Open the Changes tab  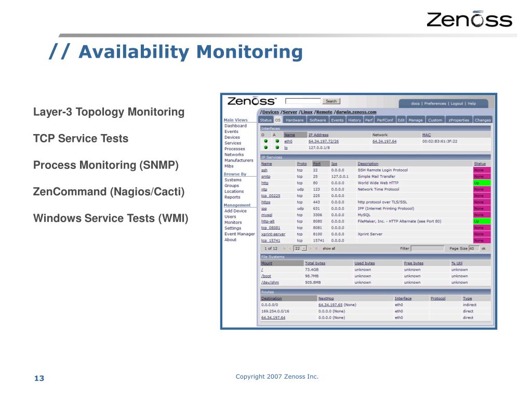(x=483, y=120)
